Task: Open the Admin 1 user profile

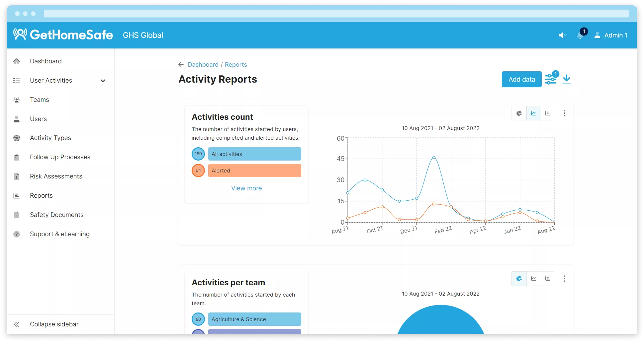Action: click(x=611, y=35)
